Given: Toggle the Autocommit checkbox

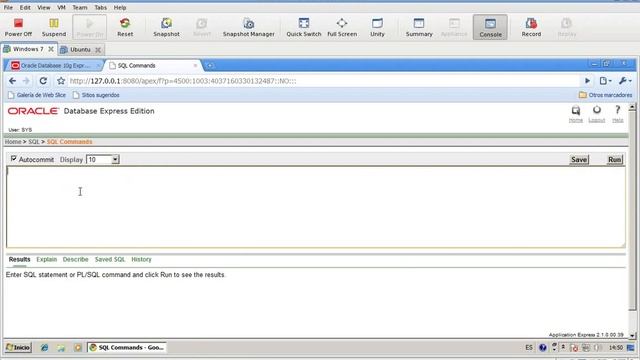Looking at the screenshot, I should tap(13, 158).
